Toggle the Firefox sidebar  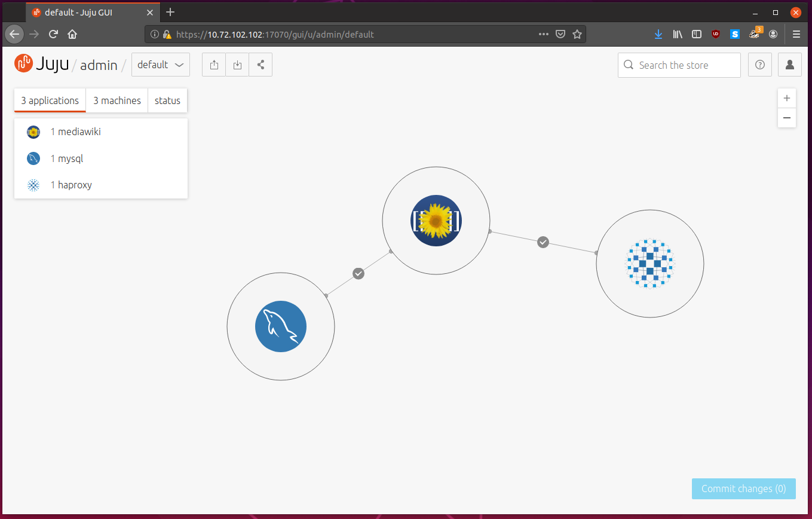tap(697, 34)
